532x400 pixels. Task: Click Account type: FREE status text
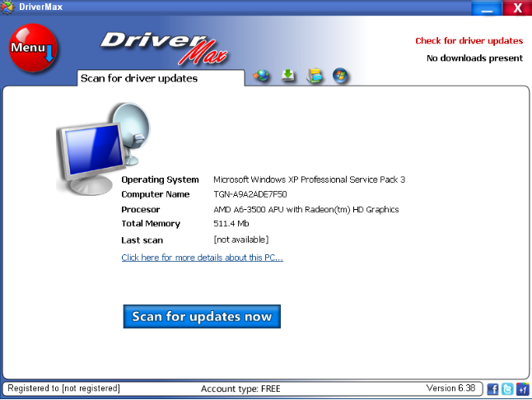[x=240, y=388]
